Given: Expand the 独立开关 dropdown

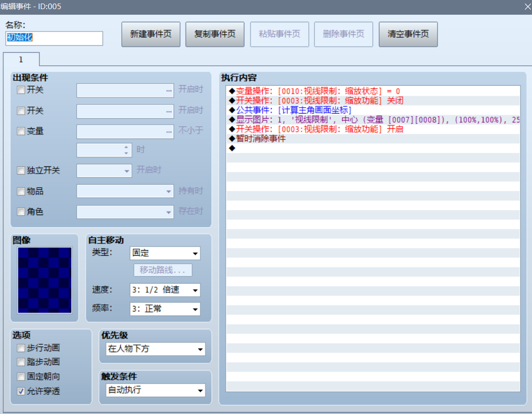Looking at the screenshot, I should point(104,171).
